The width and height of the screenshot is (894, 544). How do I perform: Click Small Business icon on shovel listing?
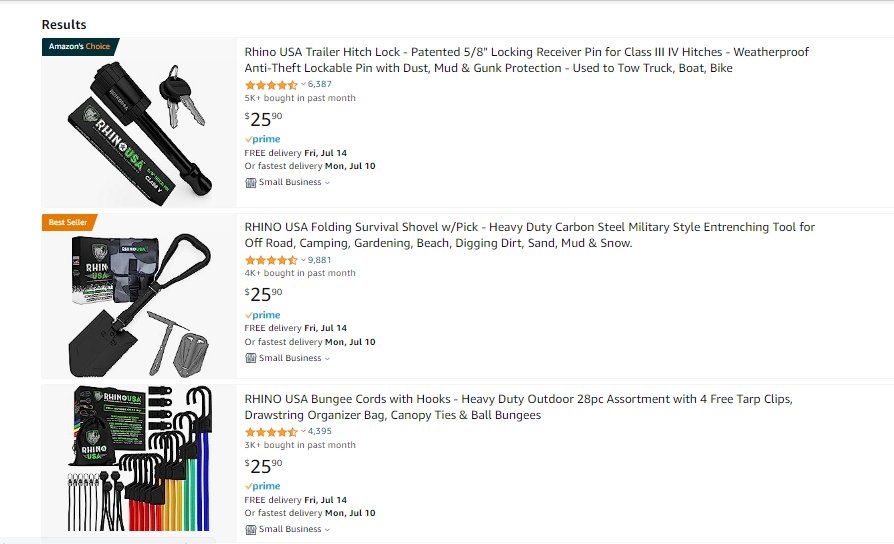point(251,358)
